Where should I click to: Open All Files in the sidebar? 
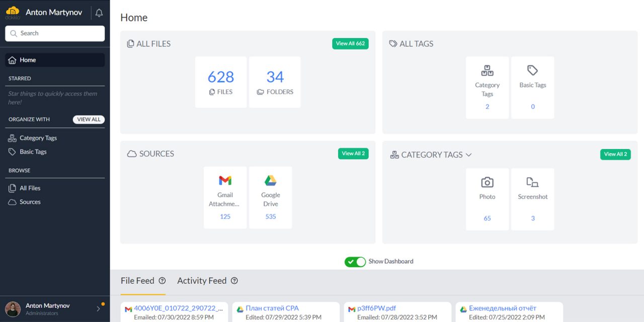point(30,188)
